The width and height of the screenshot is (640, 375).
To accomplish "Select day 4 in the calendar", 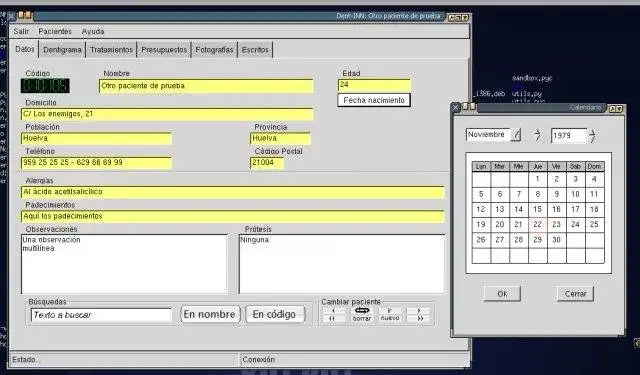I will point(594,179).
